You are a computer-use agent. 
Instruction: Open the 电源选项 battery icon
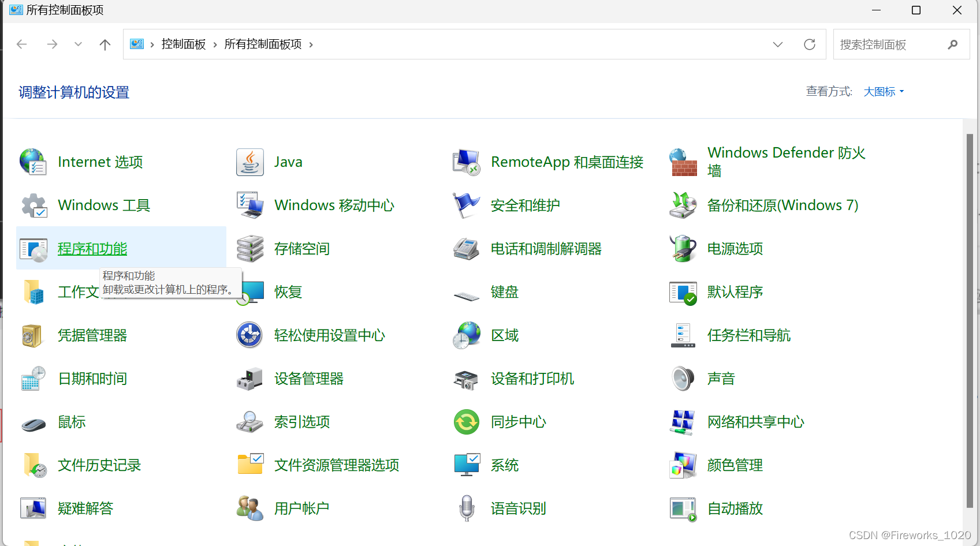coord(683,249)
